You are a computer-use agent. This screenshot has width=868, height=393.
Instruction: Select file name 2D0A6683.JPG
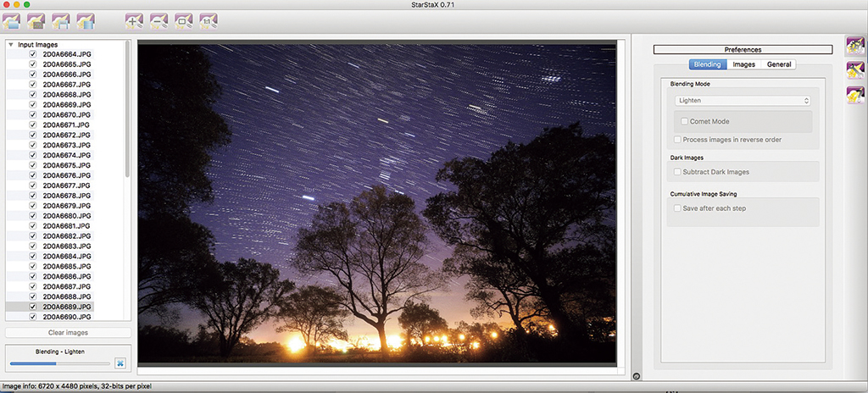tap(67, 246)
